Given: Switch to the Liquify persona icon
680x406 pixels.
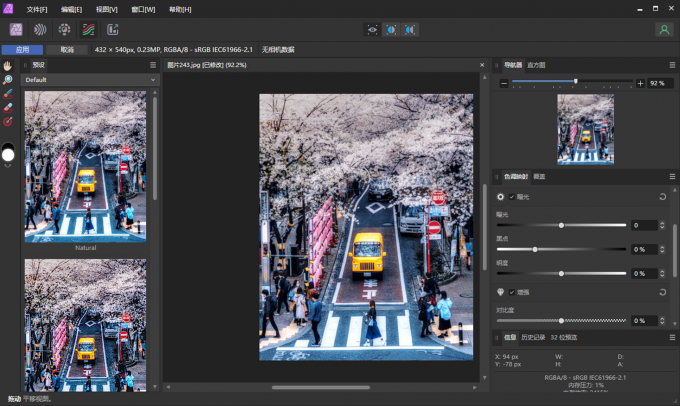Looking at the screenshot, I should pos(40,29).
